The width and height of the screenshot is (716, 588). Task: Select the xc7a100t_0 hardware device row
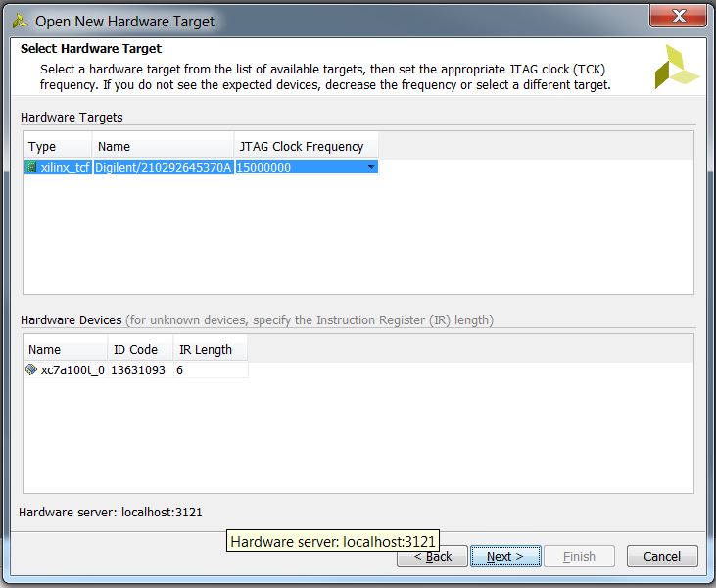135,369
